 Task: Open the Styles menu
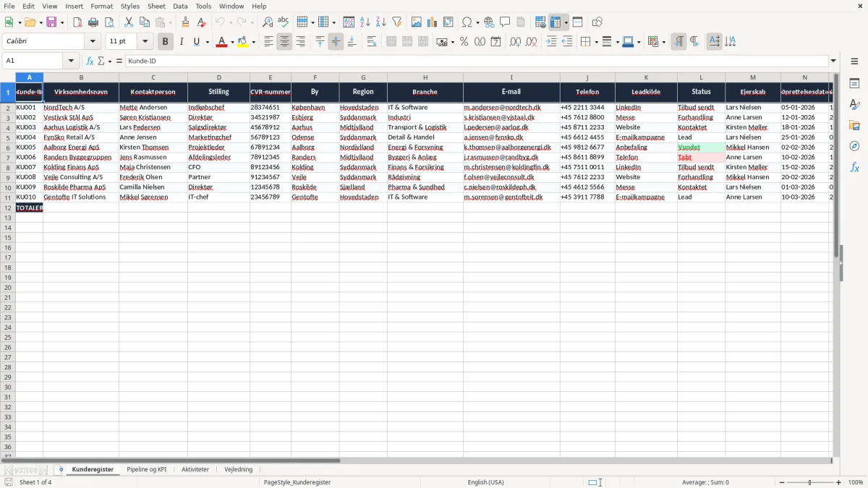pos(130,6)
